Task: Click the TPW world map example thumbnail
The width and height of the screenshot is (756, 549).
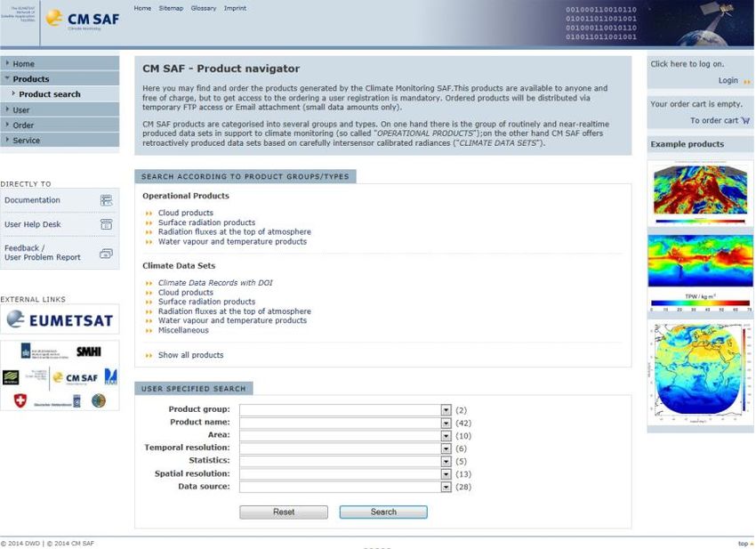Action: 700,261
